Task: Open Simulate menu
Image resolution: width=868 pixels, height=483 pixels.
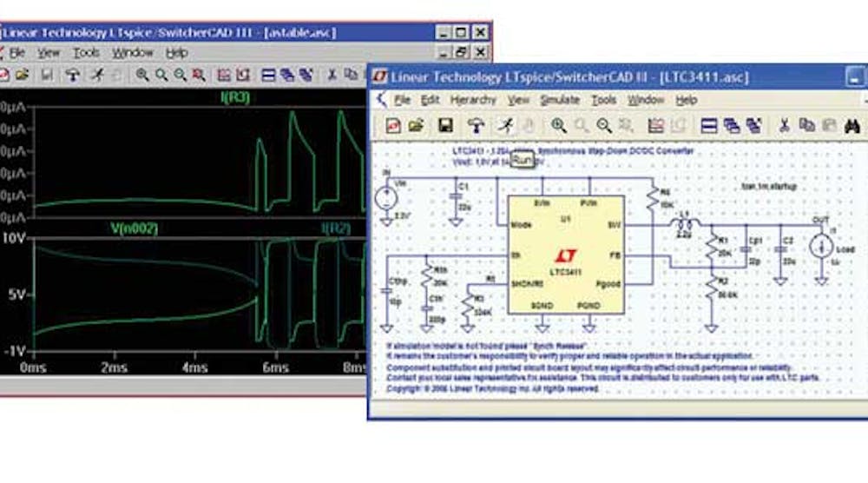Action: coord(560,100)
